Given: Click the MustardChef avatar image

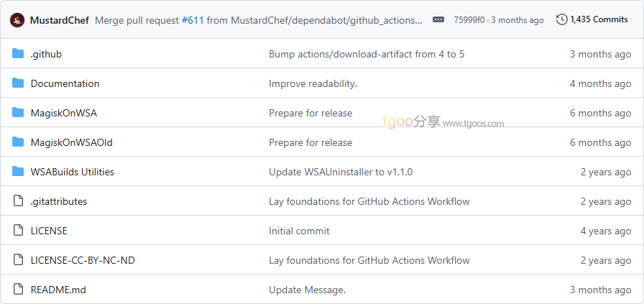Looking at the screenshot, I should pos(17,20).
